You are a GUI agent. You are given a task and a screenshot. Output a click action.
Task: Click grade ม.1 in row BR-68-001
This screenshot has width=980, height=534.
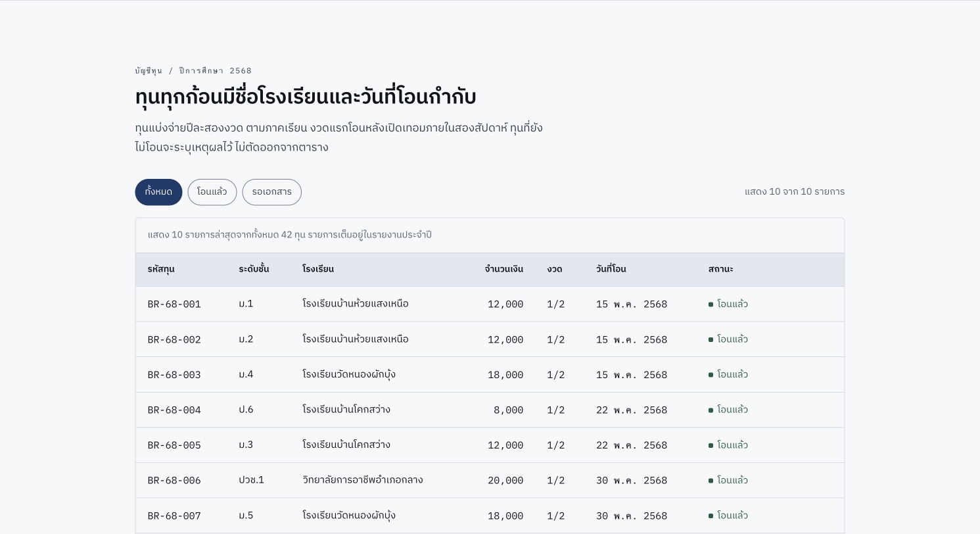coord(246,304)
